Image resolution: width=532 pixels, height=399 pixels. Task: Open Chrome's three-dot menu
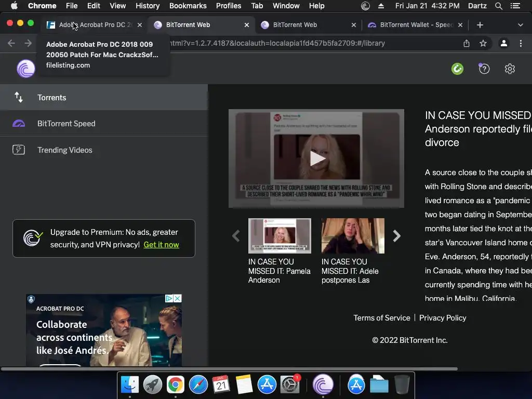tap(521, 43)
